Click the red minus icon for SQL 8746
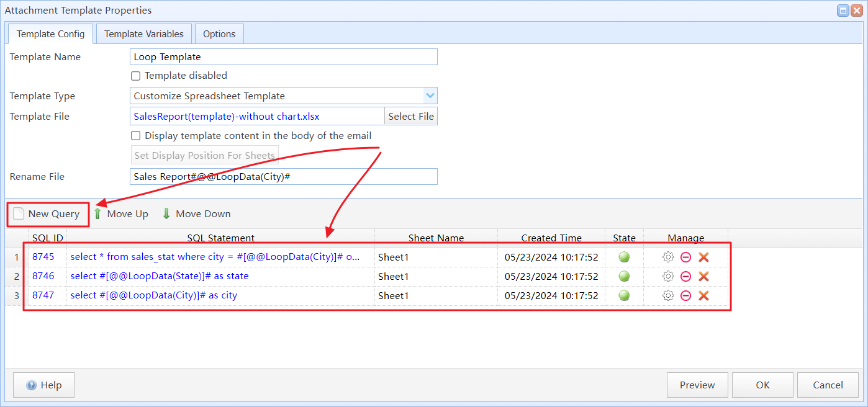Viewport: 868px width, 407px height. coord(685,277)
